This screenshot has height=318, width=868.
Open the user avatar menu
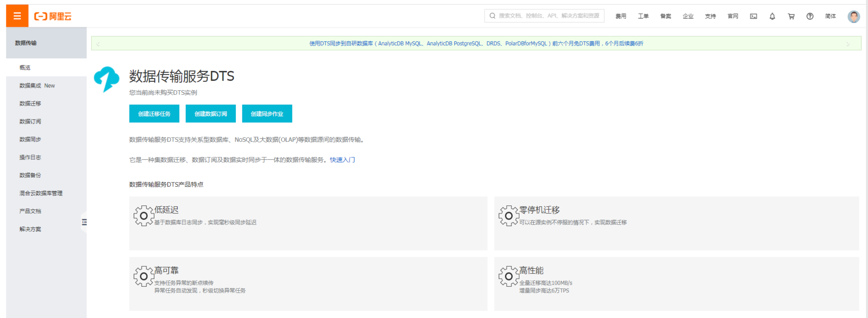854,16
